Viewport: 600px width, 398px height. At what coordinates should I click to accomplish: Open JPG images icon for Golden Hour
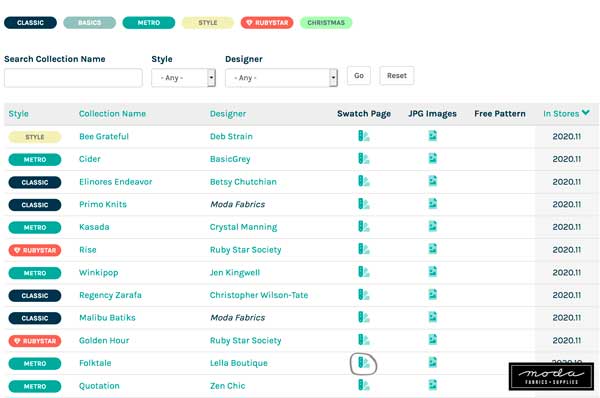click(432, 340)
